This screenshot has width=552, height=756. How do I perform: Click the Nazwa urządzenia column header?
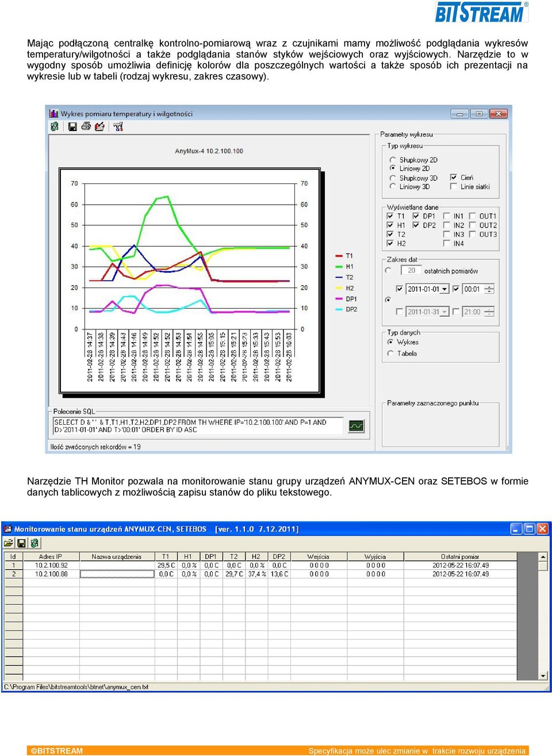pyautogui.click(x=117, y=557)
